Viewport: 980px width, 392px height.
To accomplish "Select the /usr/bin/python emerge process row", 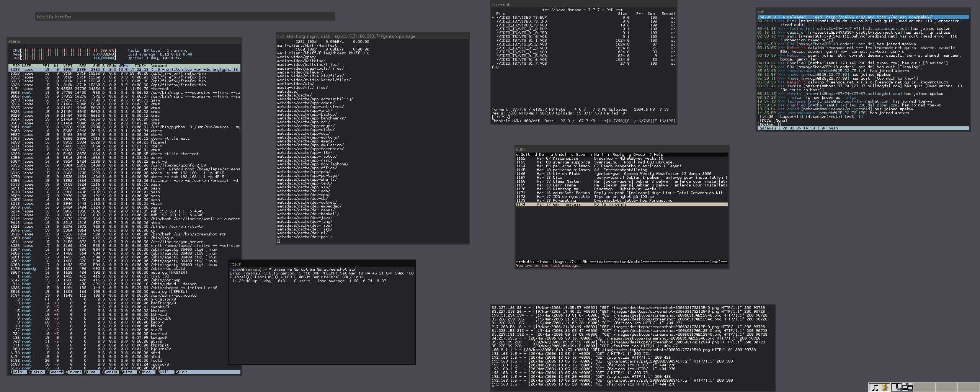I will (124, 127).
